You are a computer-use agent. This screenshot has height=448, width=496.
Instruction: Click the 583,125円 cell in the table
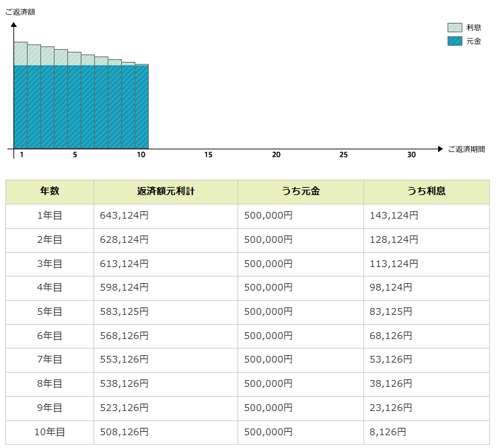(x=124, y=312)
